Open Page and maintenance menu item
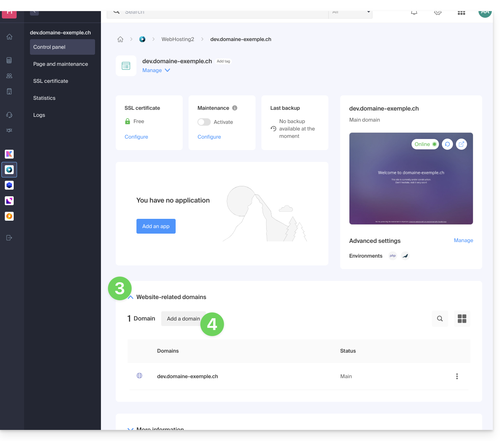 (61, 64)
